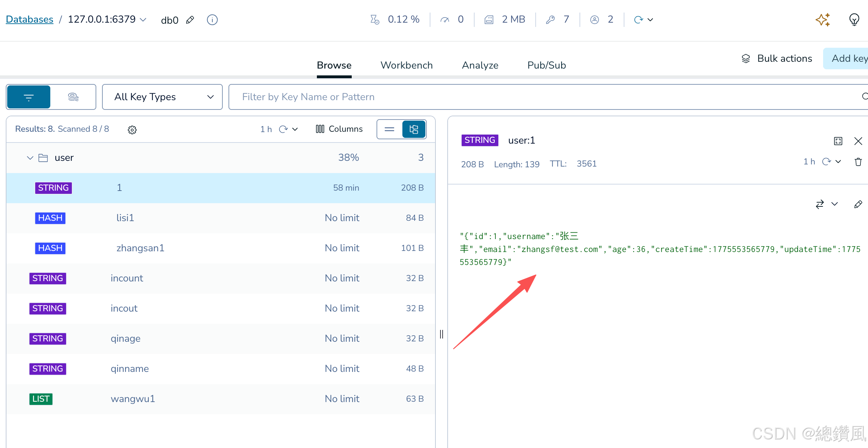
Task: Open the insights lightbulb icon
Action: point(854,20)
